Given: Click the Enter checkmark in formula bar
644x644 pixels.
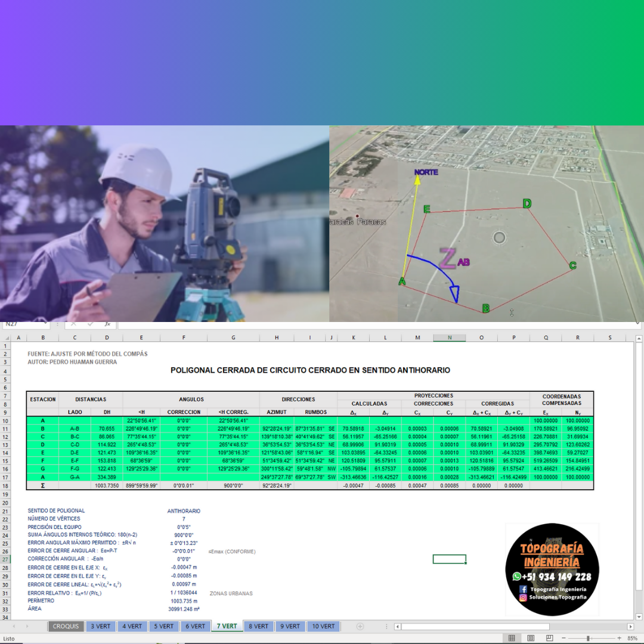Looking at the screenshot, I should coord(90,324).
